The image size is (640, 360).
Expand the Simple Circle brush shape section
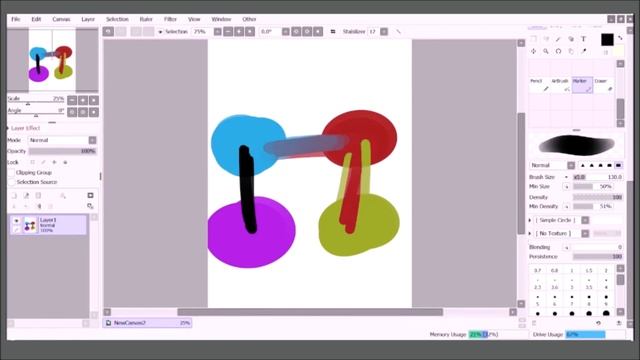click(x=530, y=220)
